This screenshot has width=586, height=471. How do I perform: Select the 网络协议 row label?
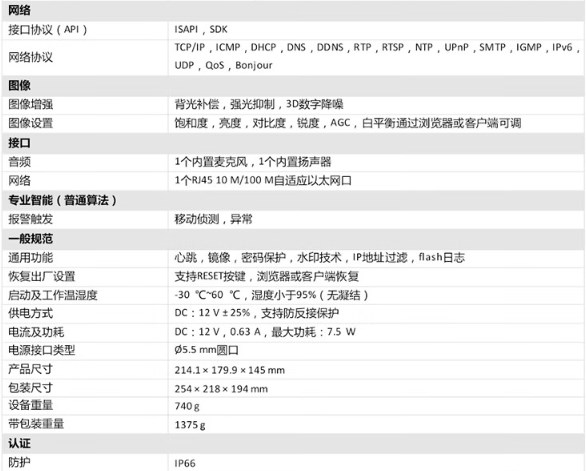coord(31,58)
